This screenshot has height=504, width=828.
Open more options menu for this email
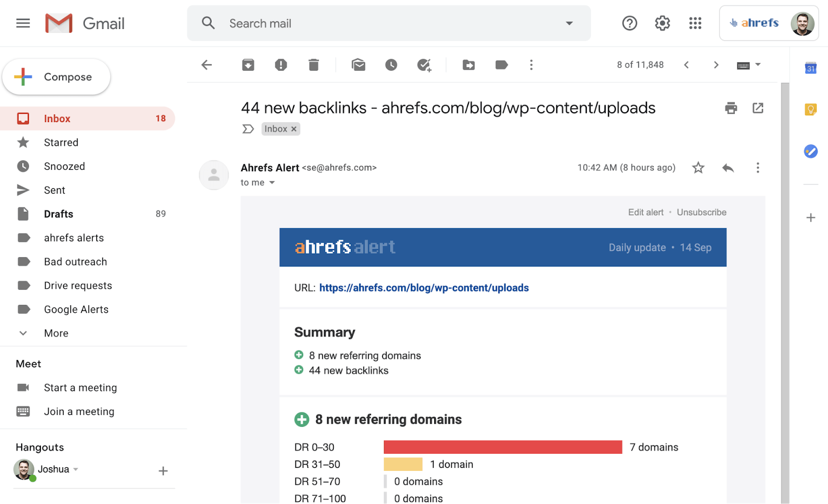(758, 168)
